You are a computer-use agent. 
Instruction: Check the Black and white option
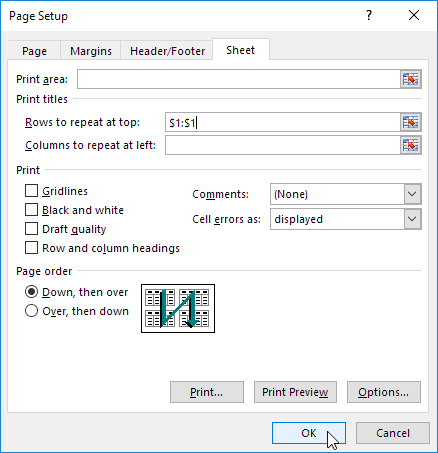pos(31,210)
